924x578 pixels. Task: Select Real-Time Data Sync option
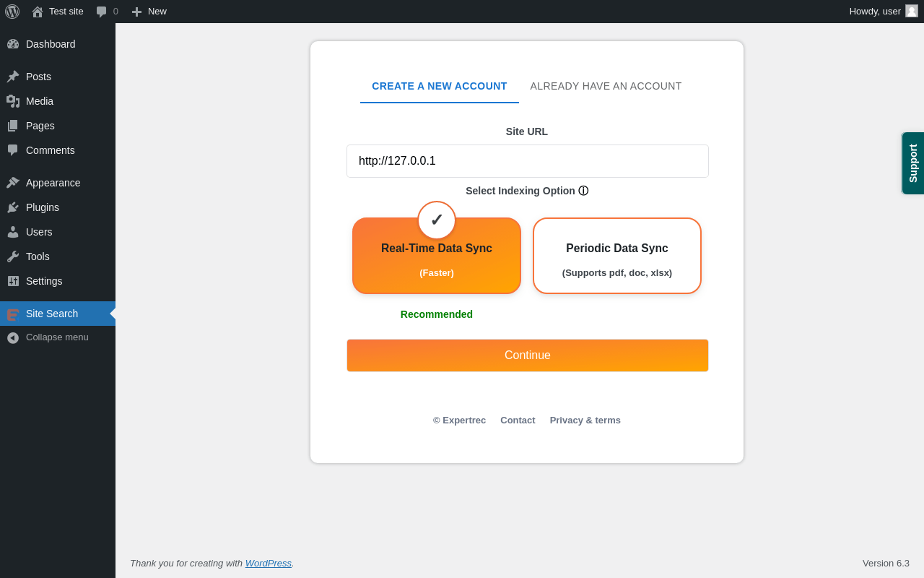tap(437, 256)
